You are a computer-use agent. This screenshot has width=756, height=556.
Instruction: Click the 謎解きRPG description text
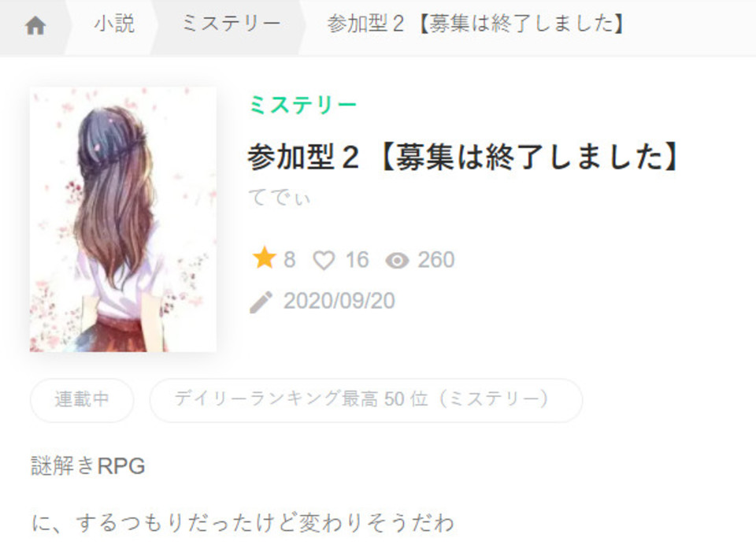tap(87, 465)
